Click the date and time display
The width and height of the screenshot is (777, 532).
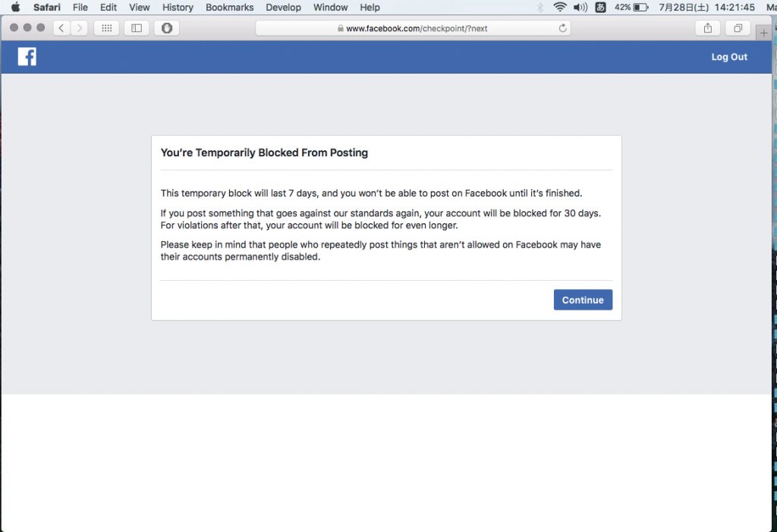coord(706,8)
